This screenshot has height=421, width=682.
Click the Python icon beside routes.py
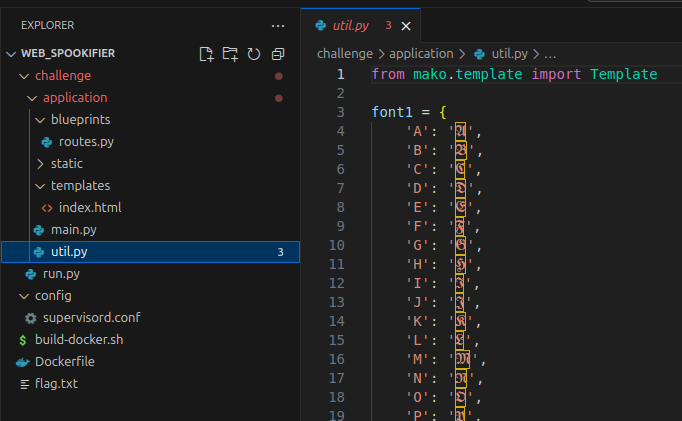coord(47,142)
